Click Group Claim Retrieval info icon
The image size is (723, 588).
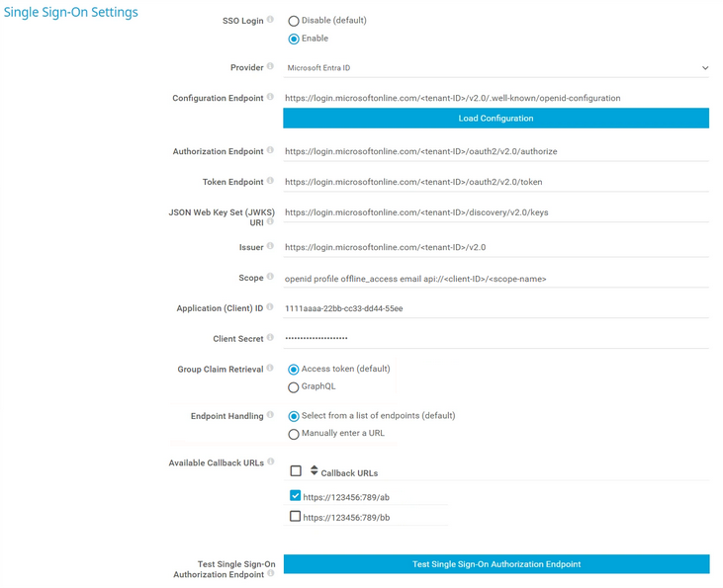(x=270, y=369)
